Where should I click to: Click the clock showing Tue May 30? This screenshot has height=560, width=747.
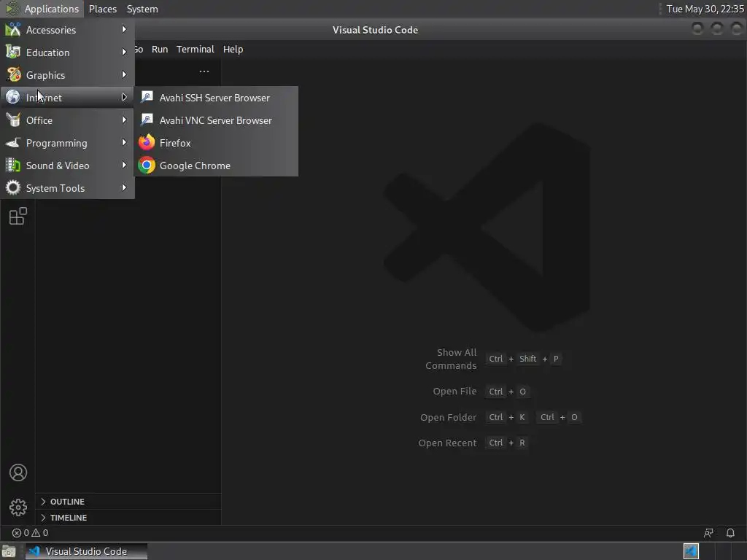pos(705,9)
